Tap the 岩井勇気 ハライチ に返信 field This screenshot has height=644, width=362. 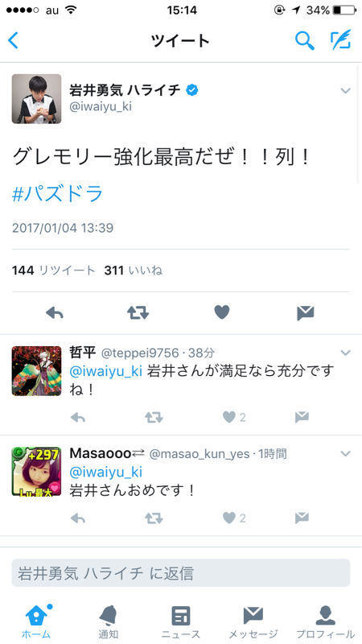180,573
